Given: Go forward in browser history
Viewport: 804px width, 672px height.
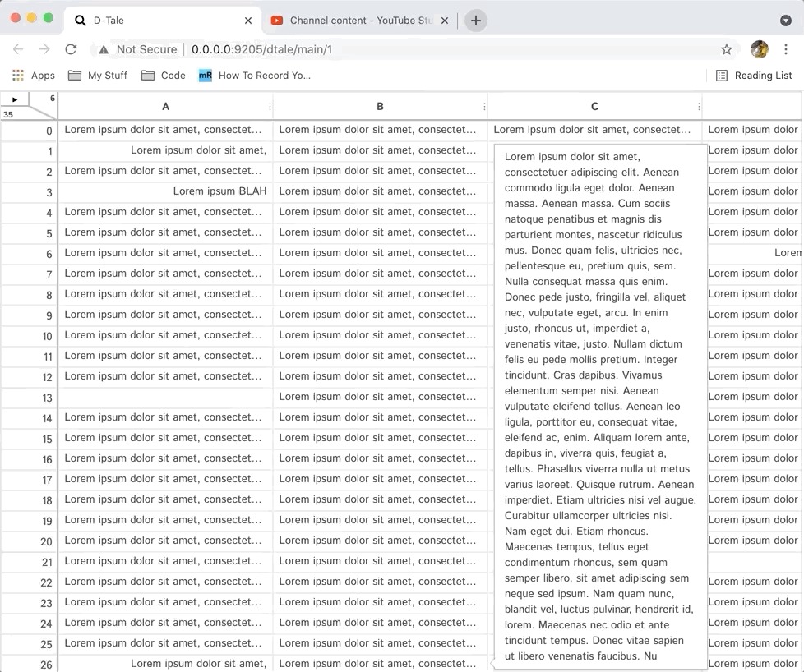Looking at the screenshot, I should [44, 49].
